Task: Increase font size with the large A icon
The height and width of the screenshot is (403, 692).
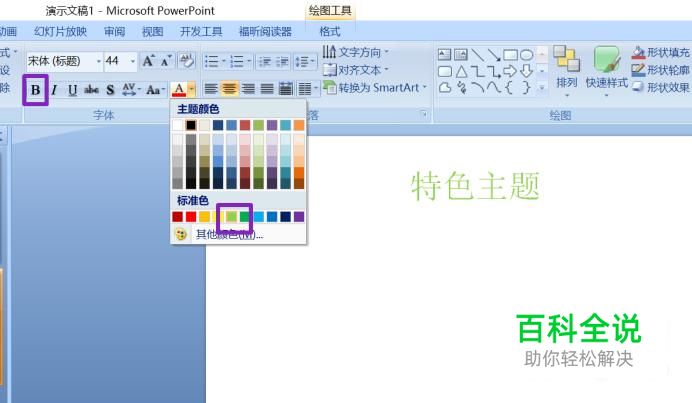Action: pos(148,61)
